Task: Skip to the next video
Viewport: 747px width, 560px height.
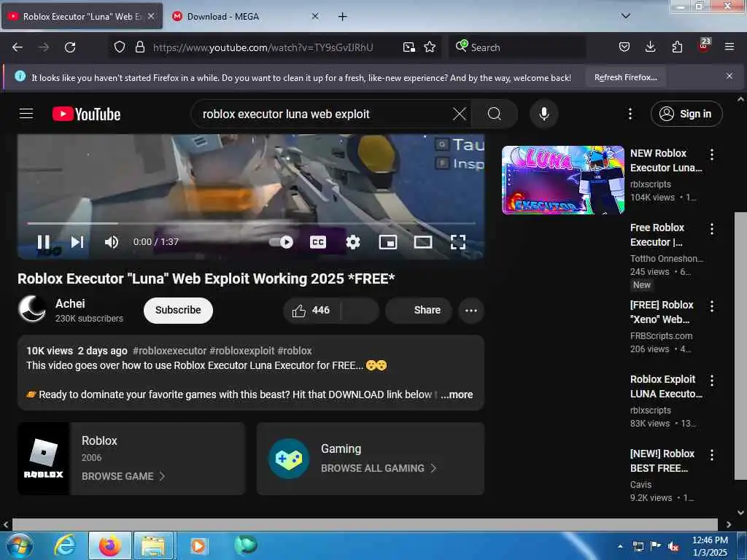Action: (77, 242)
